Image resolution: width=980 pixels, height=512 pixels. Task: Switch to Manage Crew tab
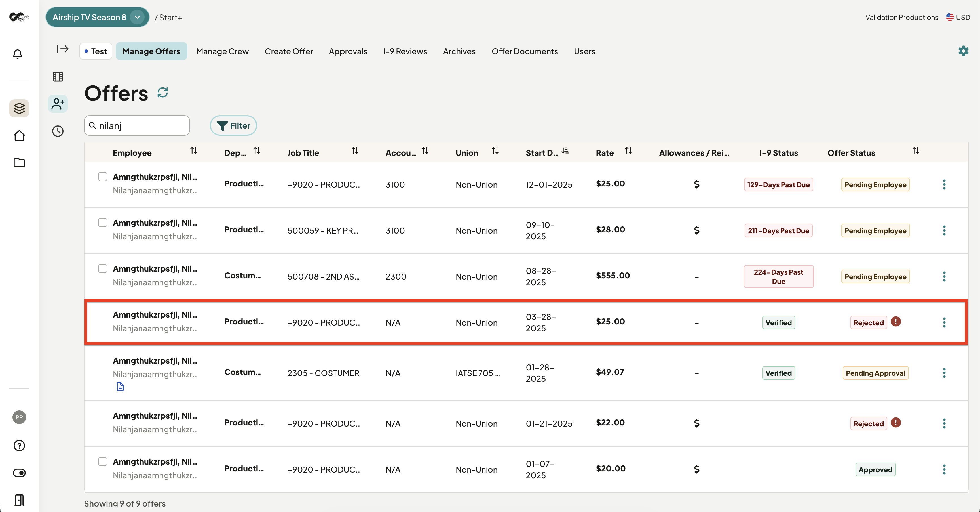tap(223, 51)
